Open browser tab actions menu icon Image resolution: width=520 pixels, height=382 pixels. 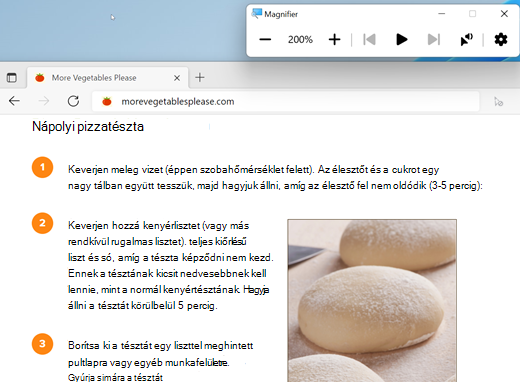pyautogui.click(x=12, y=78)
